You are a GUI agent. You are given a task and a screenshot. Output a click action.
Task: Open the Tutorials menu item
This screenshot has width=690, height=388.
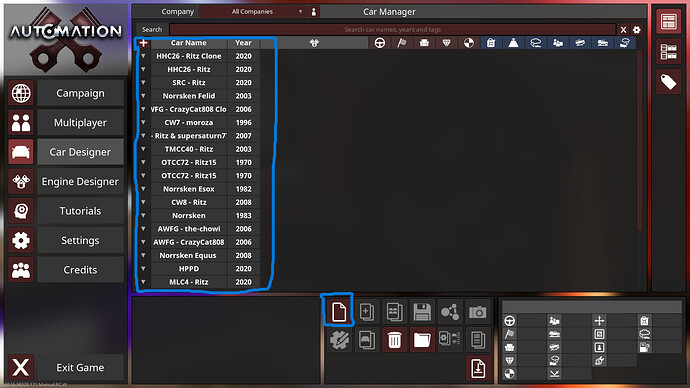(80, 211)
